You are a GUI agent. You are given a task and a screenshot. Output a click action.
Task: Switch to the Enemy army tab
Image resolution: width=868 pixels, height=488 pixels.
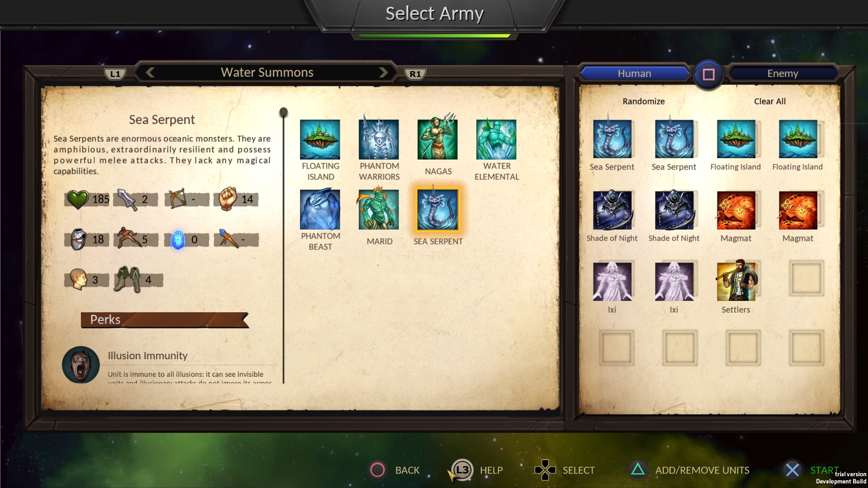point(783,73)
